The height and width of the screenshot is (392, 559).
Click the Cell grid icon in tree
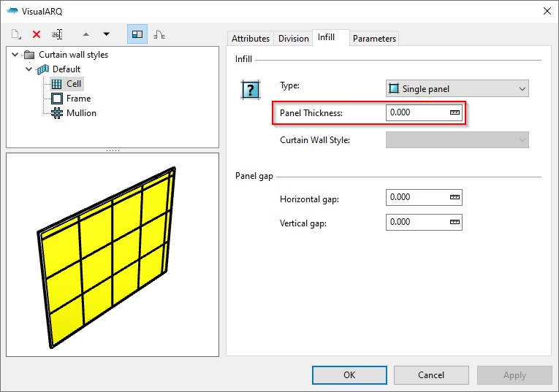pyautogui.click(x=57, y=84)
